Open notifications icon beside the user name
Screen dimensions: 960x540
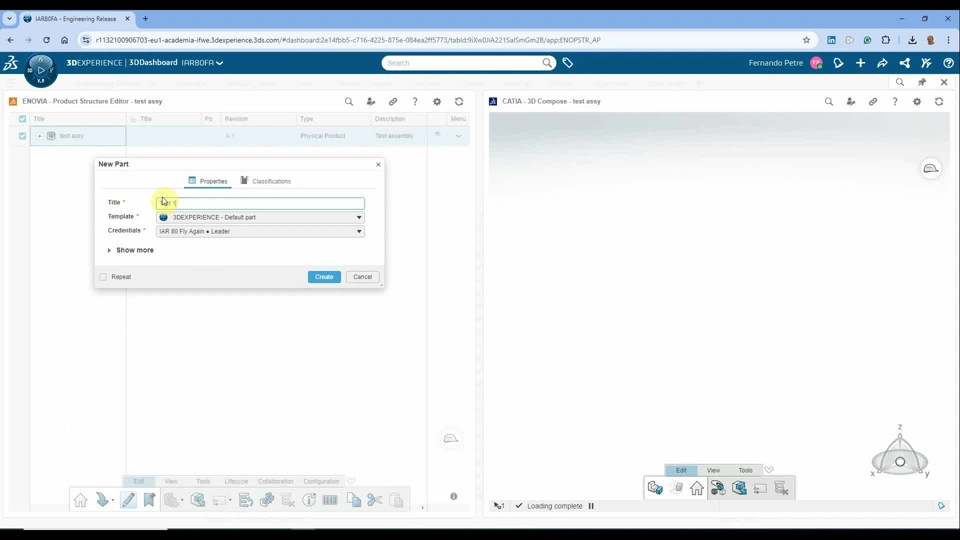[x=838, y=62]
